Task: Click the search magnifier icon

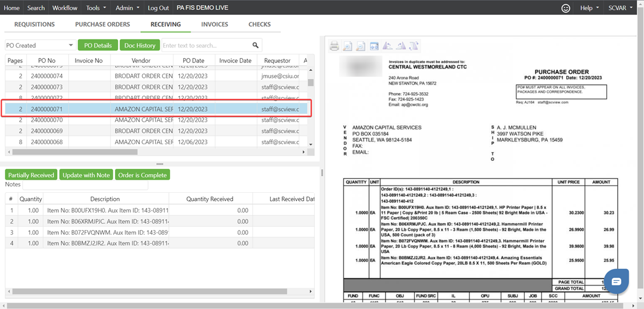Action: [255, 45]
